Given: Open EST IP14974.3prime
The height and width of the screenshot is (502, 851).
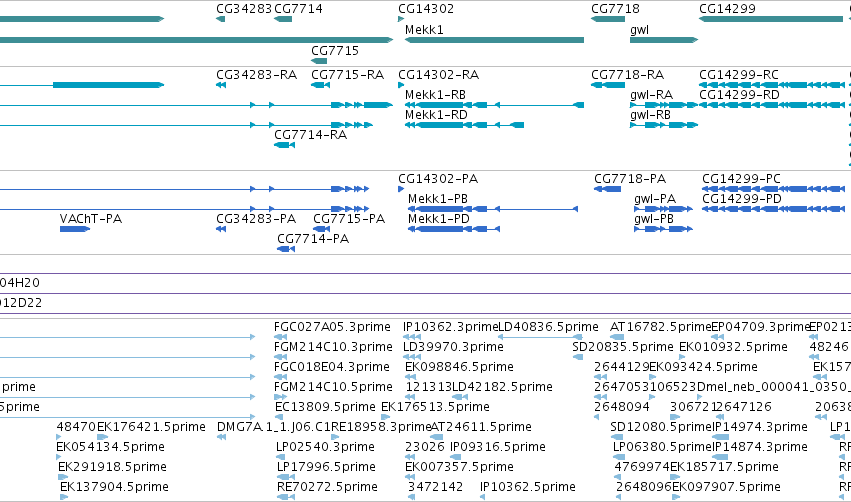Looking at the screenshot, I should pyautogui.click(x=760, y=428).
